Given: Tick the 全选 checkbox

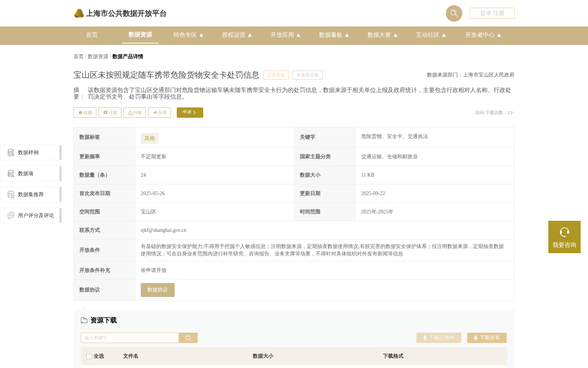Looking at the screenshot, I should coord(89,356).
